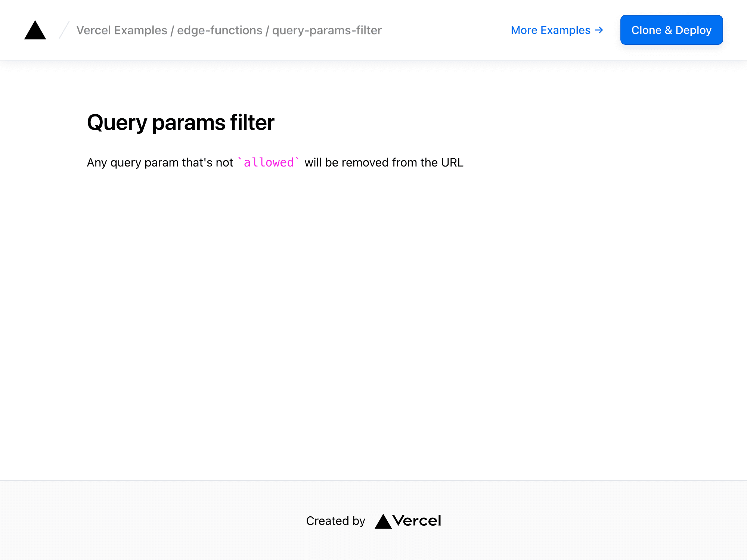Click inside the blue Clone & Deploy area
The image size is (747, 560).
click(671, 30)
